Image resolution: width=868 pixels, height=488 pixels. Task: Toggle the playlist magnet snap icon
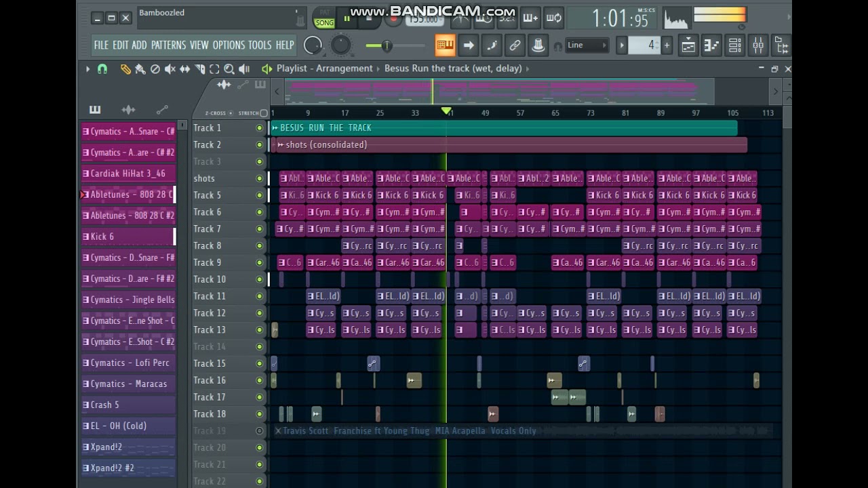pos(102,68)
